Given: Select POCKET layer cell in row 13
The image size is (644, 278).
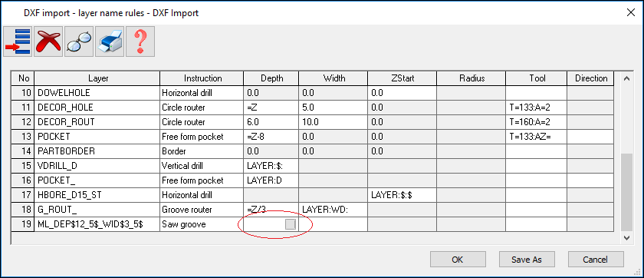Looking at the screenshot, I should pyautogui.click(x=97, y=137).
